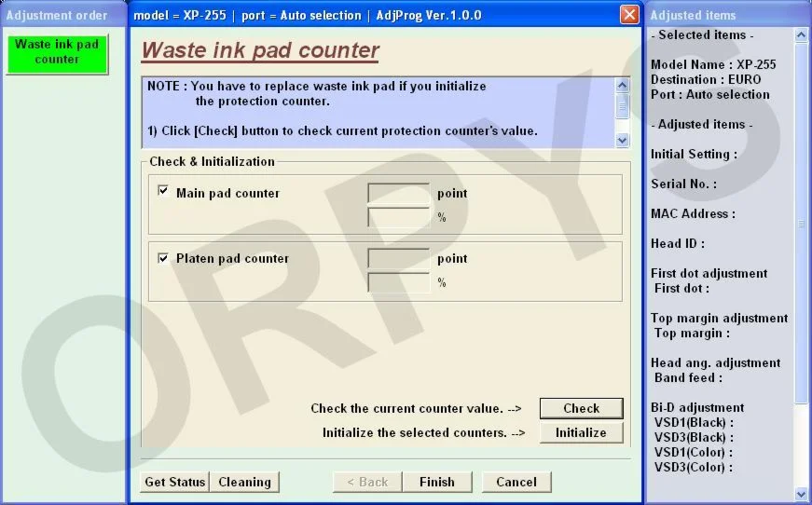Click the 'Head ang. adjustment' entry

[x=716, y=363]
